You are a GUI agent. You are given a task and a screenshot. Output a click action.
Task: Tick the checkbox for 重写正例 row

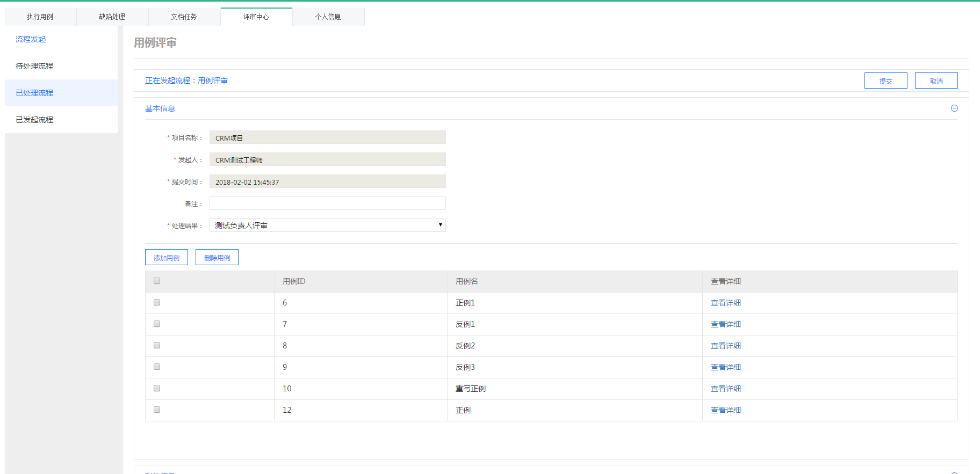point(157,388)
